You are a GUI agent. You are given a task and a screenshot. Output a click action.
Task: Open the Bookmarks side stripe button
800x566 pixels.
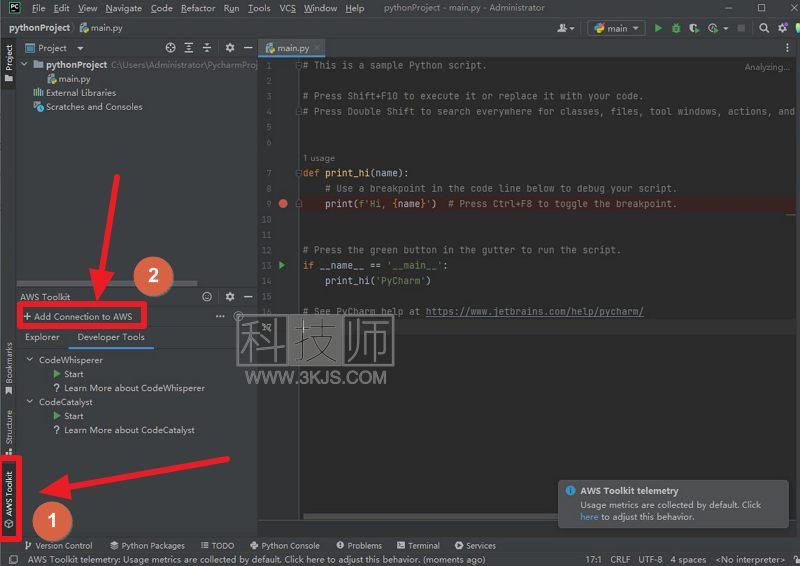tap(9, 368)
